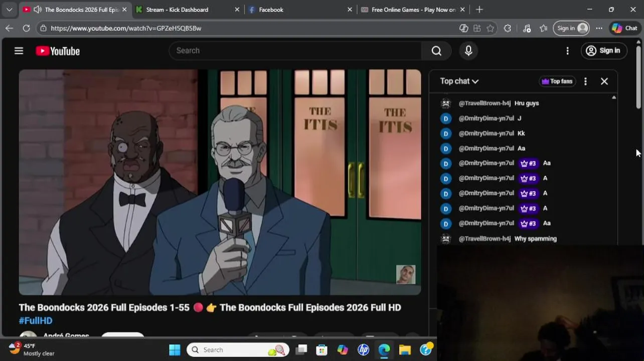Viewport: 644px width, 361px height.
Task: Go back with the browser back arrow
Action: [x=9, y=28]
